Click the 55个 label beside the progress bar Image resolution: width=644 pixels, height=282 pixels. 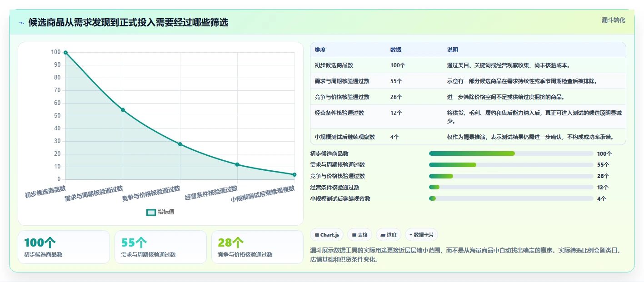603,165
